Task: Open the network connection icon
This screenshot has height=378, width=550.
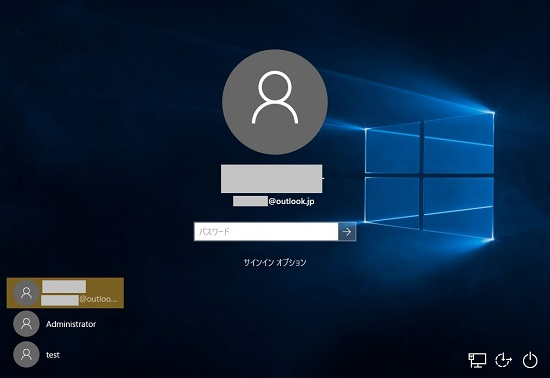Action: pyautogui.click(x=477, y=360)
